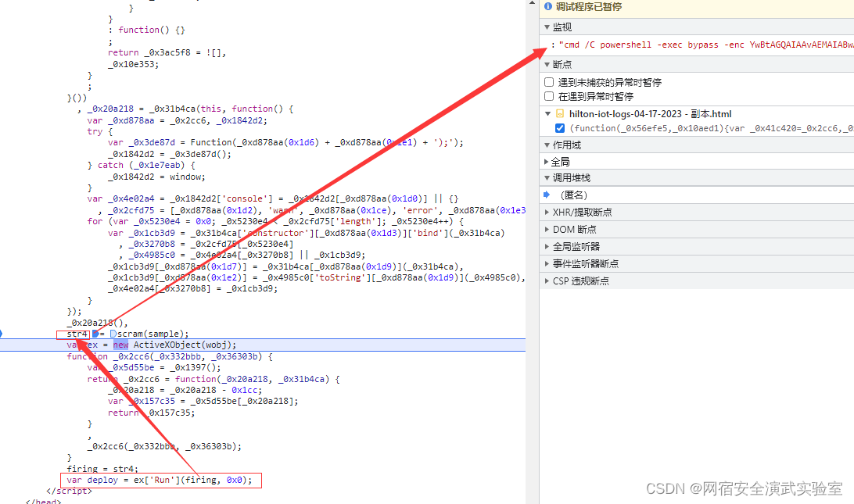Collapse the 作用域 scope section

[x=547, y=145]
